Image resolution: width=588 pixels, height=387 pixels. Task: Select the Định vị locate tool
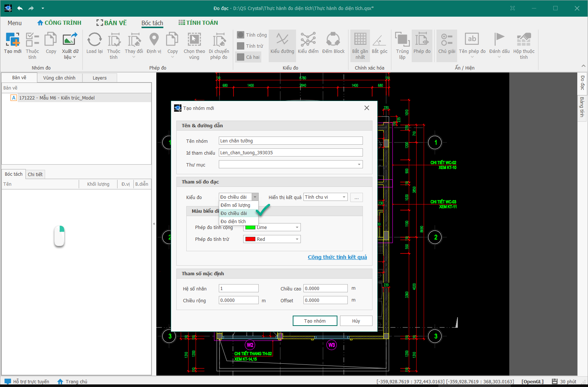[x=154, y=43]
